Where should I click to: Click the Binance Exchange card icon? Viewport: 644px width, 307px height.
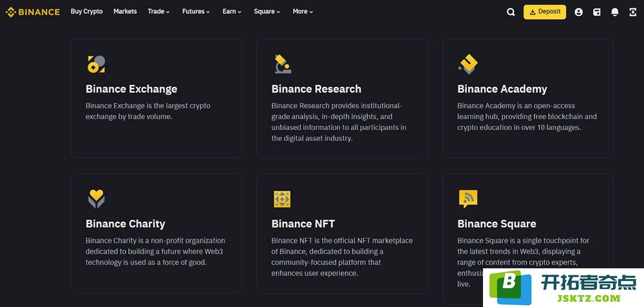tap(96, 64)
